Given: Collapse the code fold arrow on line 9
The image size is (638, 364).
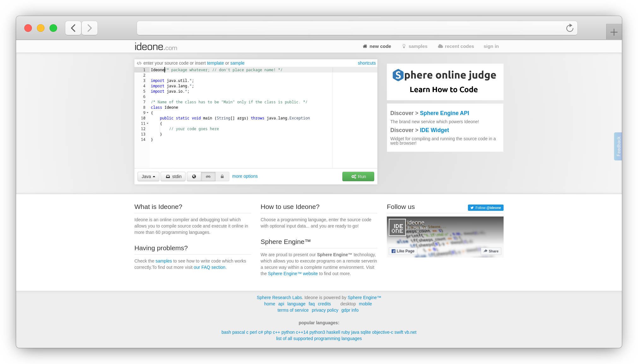Looking at the screenshot, I should click(x=148, y=113).
